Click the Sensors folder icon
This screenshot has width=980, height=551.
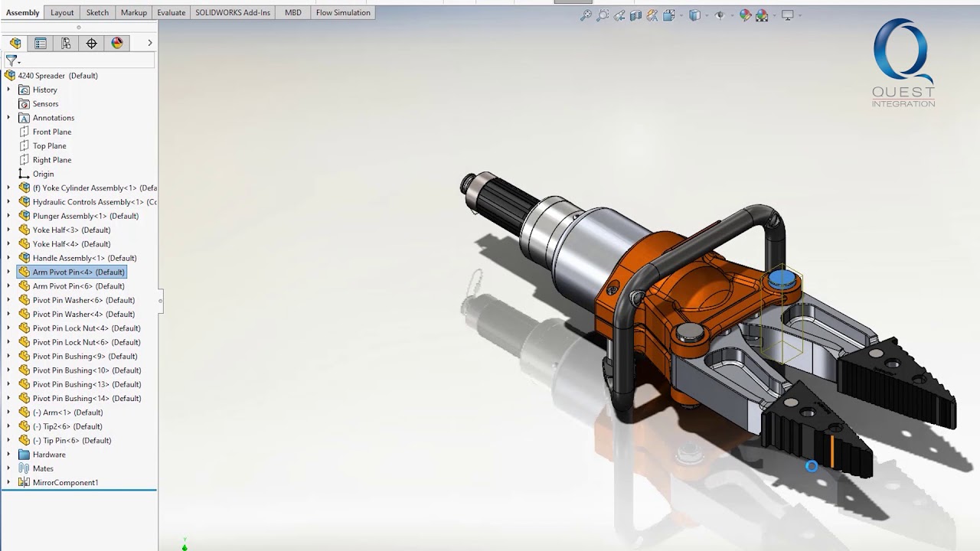[x=24, y=104]
